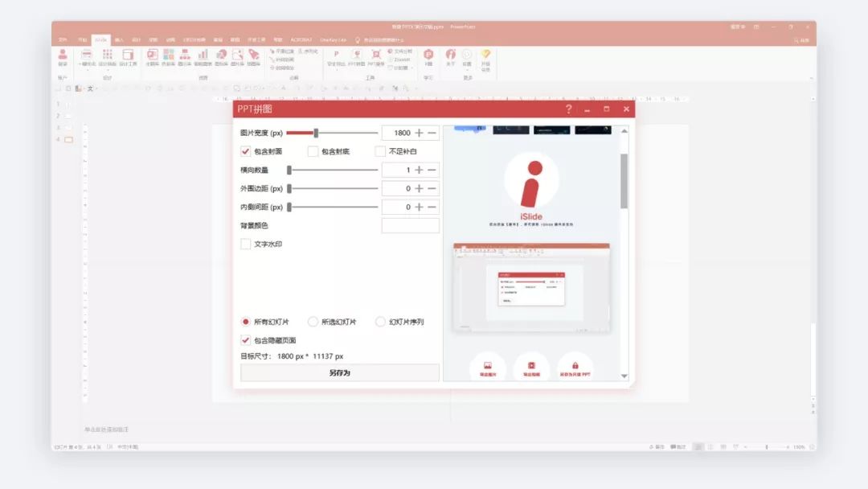Switch to the OneKey Lite tab

[333, 40]
